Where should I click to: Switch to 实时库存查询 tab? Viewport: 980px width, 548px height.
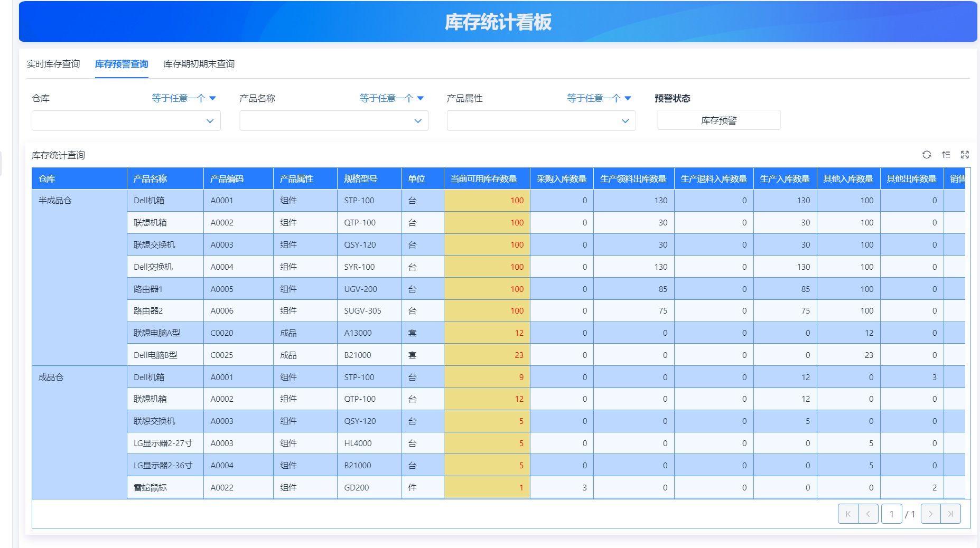pyautogui.click(x=53, y=64)
